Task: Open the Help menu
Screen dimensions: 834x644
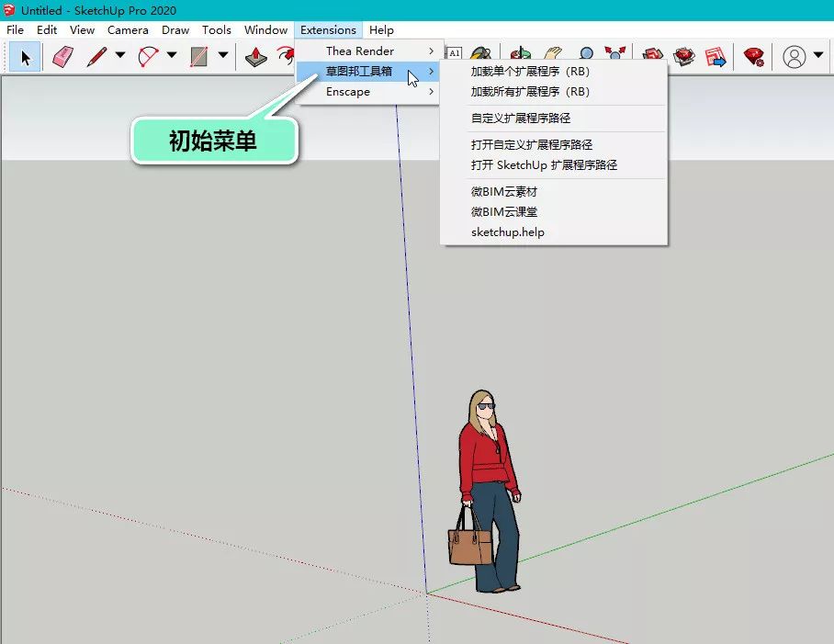Action: point(381,30)
